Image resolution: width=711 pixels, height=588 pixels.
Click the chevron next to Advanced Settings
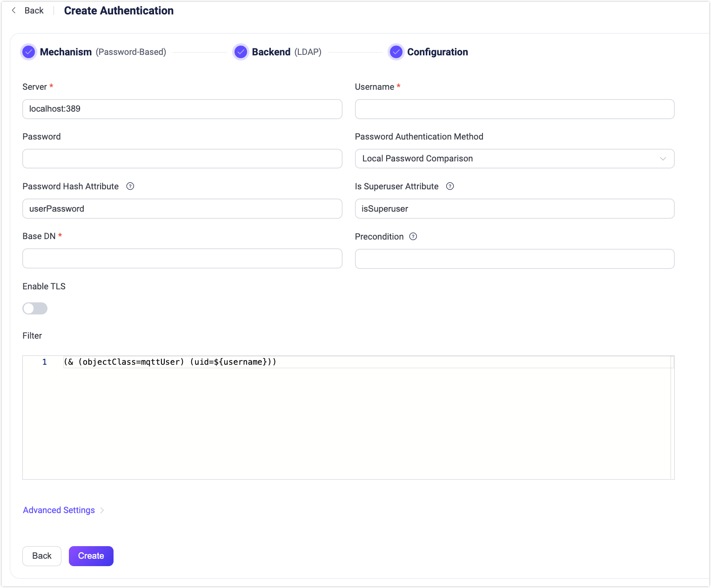[102, 510]
